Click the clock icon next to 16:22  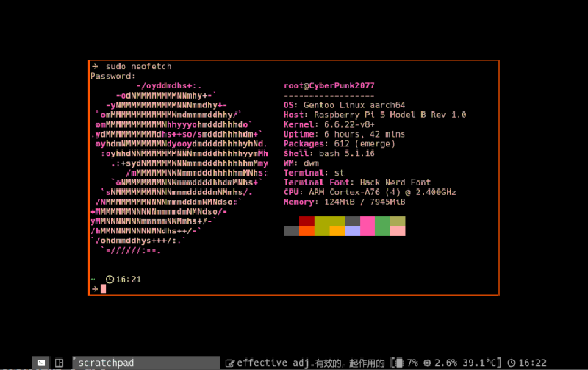(x=512, y=363)
